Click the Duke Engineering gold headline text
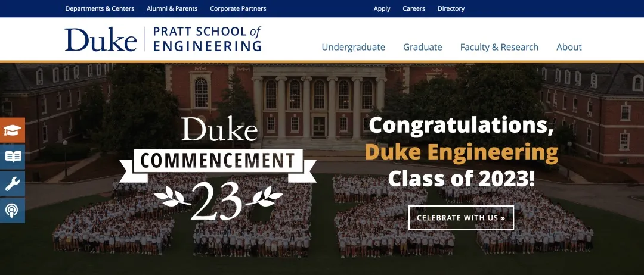 [x=461, y=152]
